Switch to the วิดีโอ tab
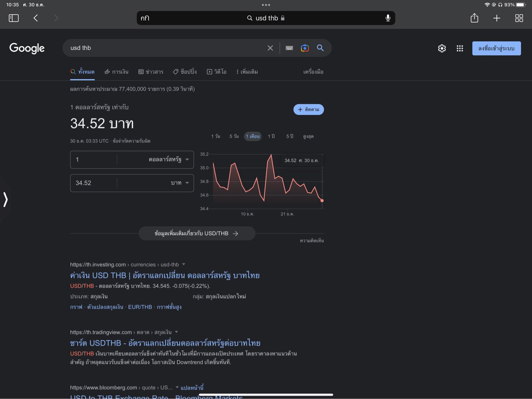This screenshot has height=399, width=532. [217, 72]
